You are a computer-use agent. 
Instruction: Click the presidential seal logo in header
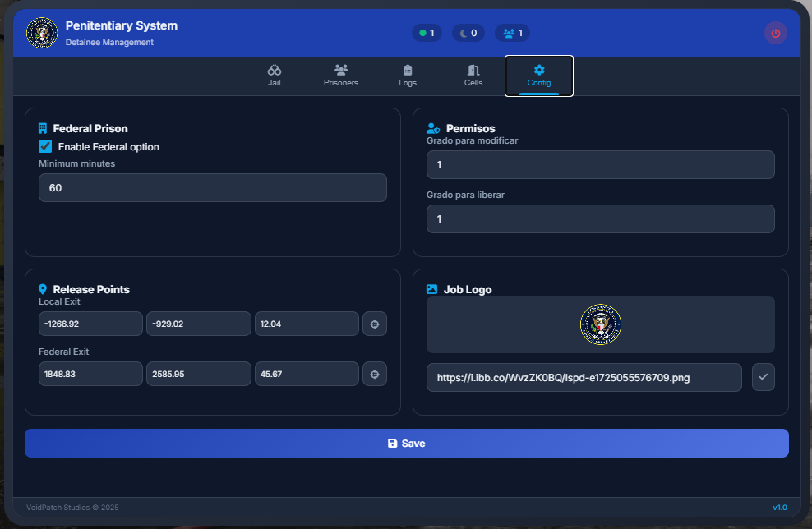pos(42,33)
